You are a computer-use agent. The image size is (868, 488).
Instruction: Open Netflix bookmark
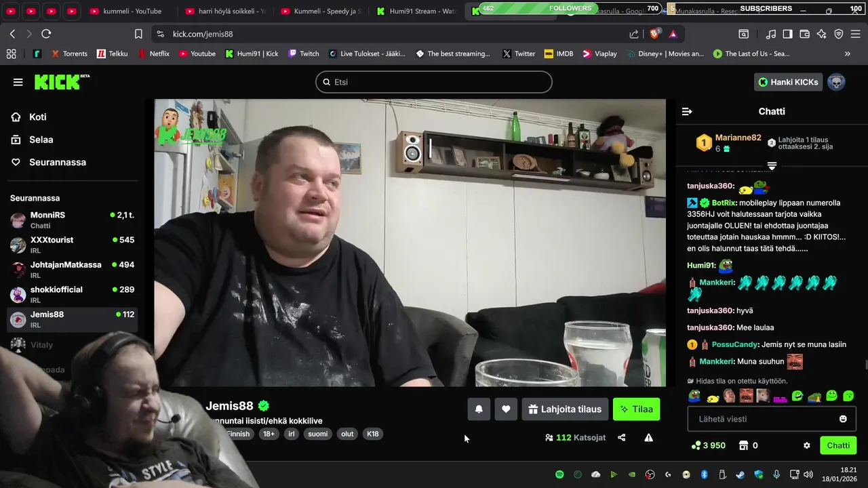click(x=154, y=54)
